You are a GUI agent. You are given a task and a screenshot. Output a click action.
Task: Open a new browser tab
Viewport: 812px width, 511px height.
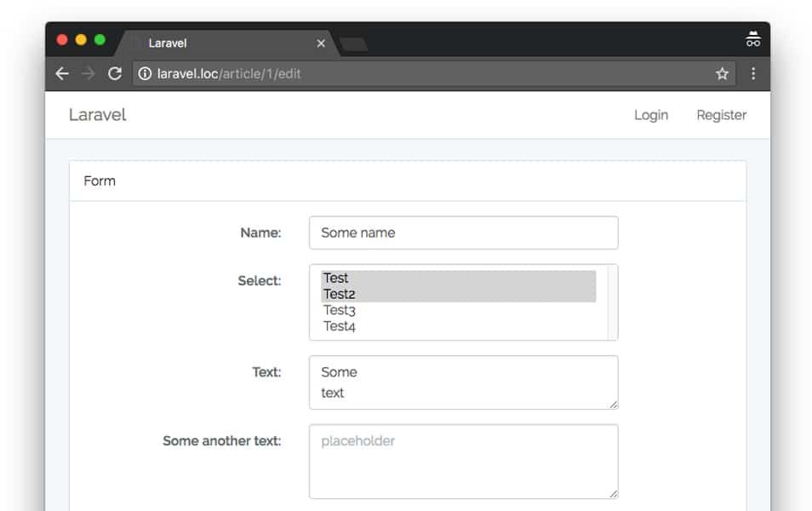coord(352,41)
